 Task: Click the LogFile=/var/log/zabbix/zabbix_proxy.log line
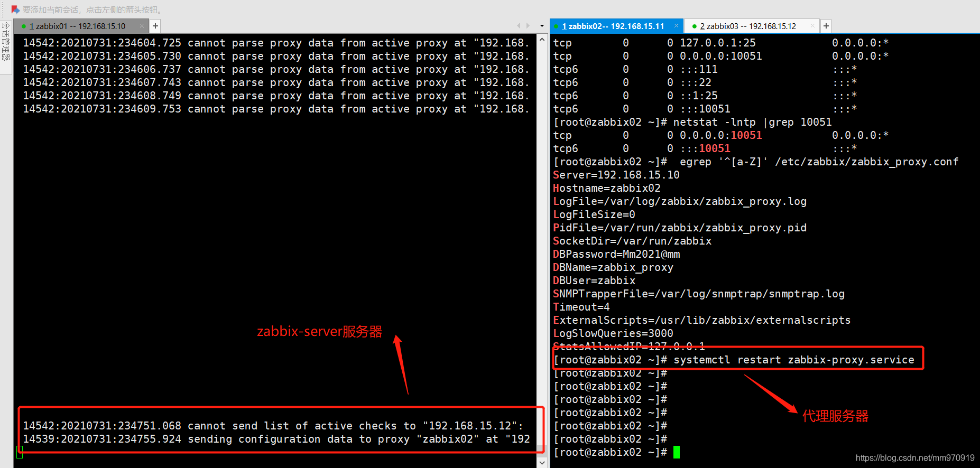[680, 201]
